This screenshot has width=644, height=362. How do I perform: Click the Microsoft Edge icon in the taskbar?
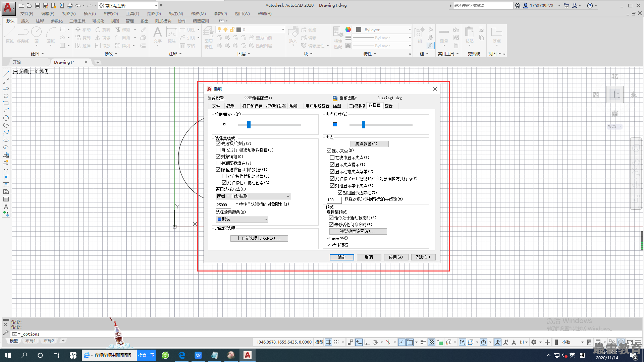coord(182,355)
